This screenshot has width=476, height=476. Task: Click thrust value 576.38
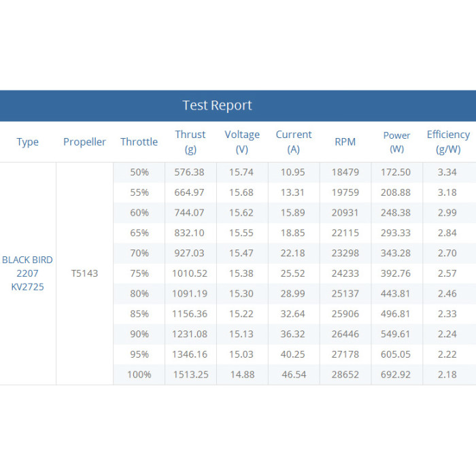click(189, 172)
